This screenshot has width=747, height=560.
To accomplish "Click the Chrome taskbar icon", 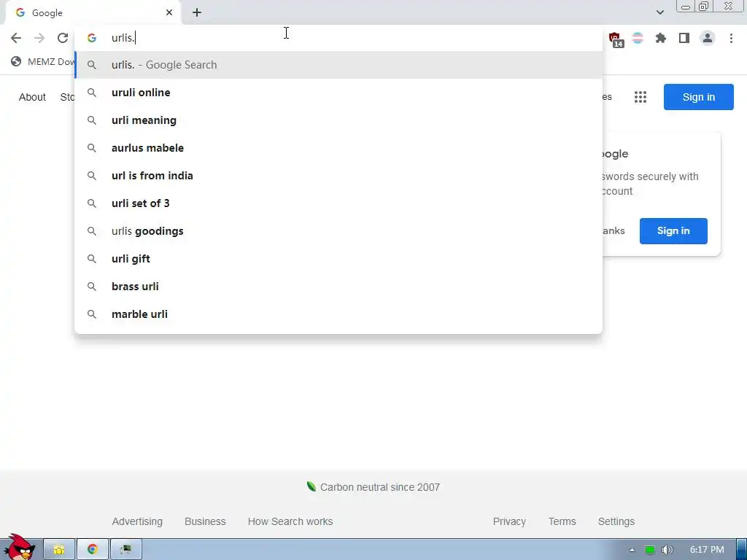I will (93, 550).
